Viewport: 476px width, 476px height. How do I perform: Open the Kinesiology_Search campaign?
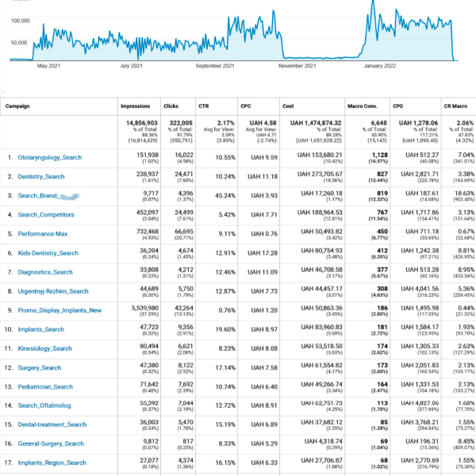coord(47,348)
